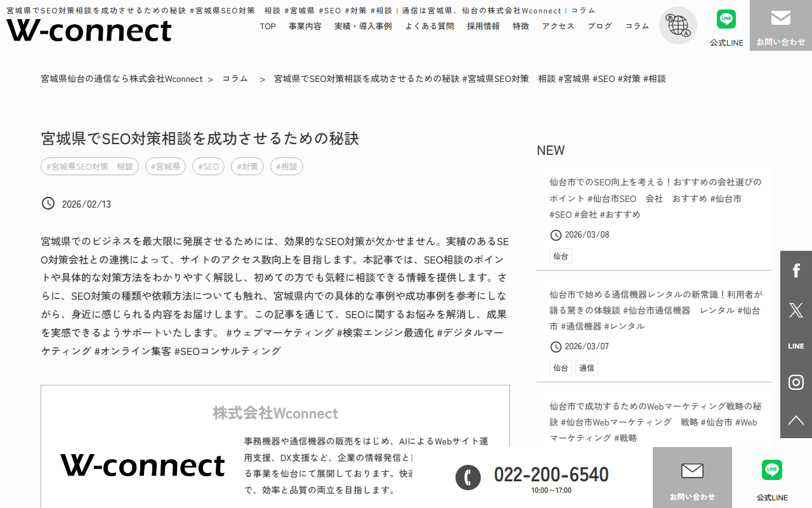Open 採用情報 from the navigation bar
The height and width of the screenshot is (508, 812).
pos(483,26)
